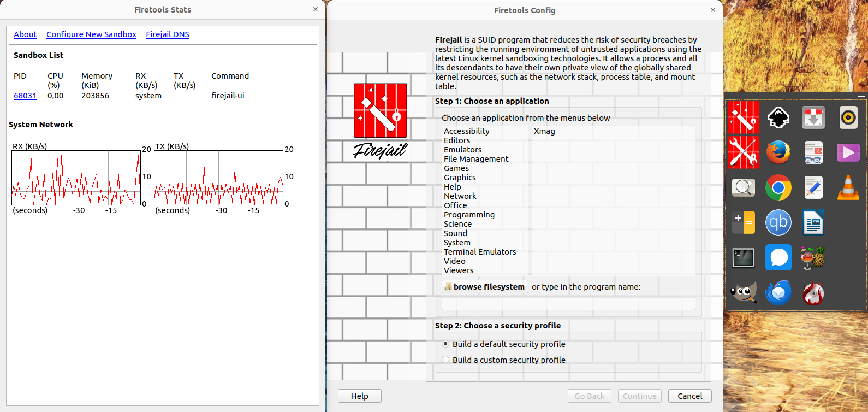Pick Terminal Emulators from the category list

pyautogui.click(x=479, y=252)
